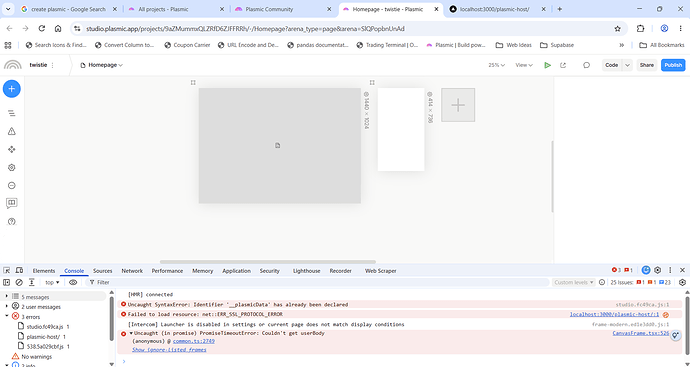Click the green preview play button
The height and width of the screenshot is (367, 690).
click(547, 65)
